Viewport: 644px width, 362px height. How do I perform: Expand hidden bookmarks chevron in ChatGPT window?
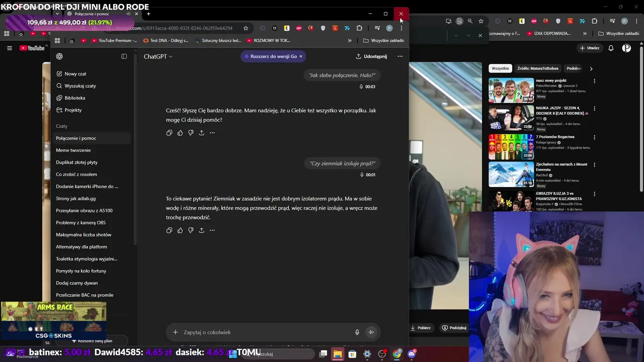[x=350, y=41]
